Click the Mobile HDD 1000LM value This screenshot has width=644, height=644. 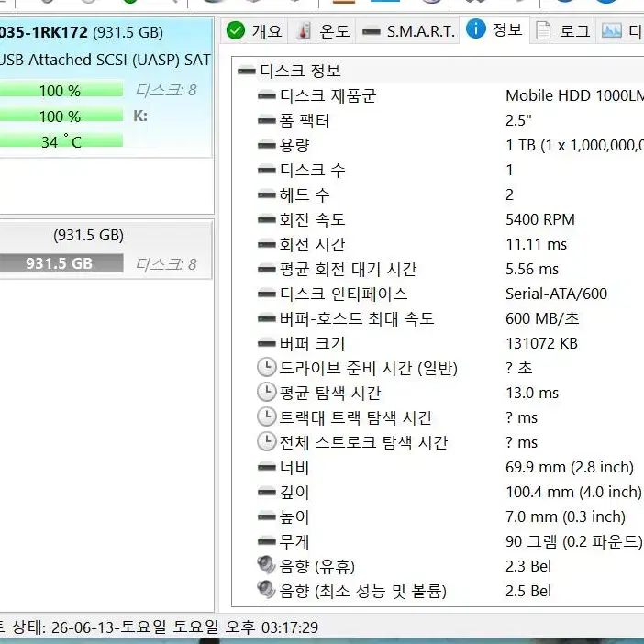(x=574, y=95)
